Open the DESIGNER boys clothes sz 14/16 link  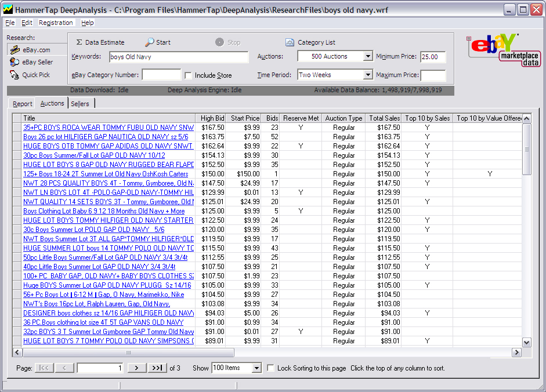tap(109, 313)
